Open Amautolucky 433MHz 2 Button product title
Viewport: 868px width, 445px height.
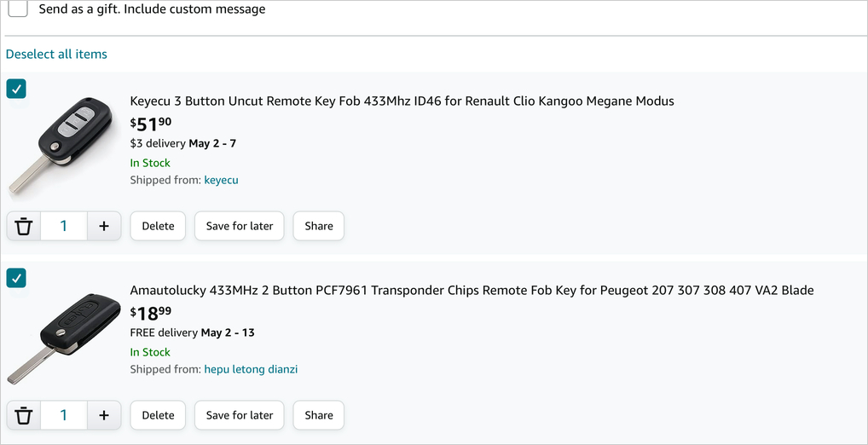tap(472, 290)
